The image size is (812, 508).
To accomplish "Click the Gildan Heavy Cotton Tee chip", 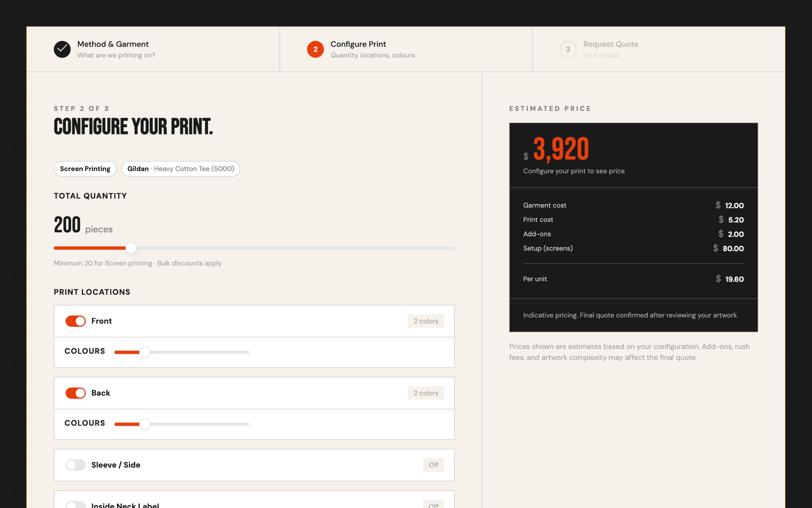I will pyautogui.click(x=181, y=169).
